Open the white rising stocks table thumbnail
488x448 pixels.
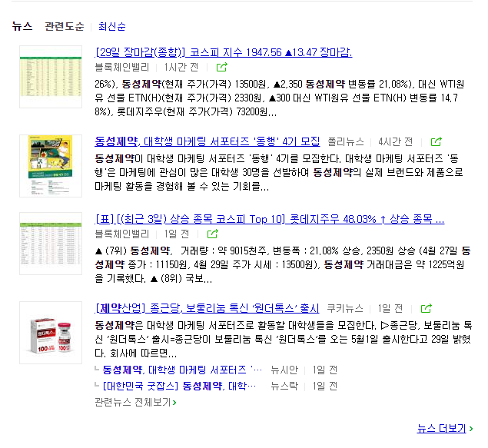point(51,244)
